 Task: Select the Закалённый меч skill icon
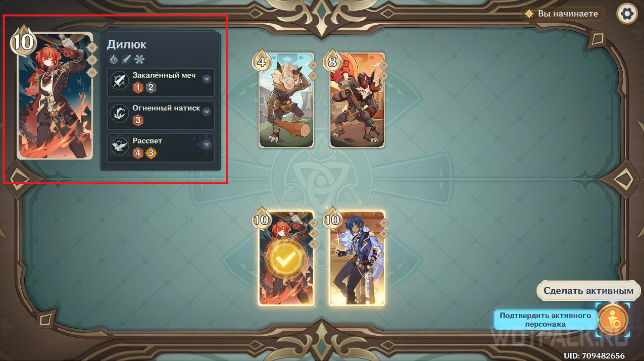tap(120, 82)
